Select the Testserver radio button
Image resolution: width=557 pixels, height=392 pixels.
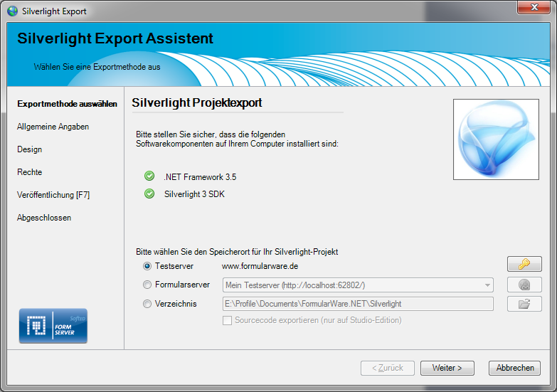(147, 266)
